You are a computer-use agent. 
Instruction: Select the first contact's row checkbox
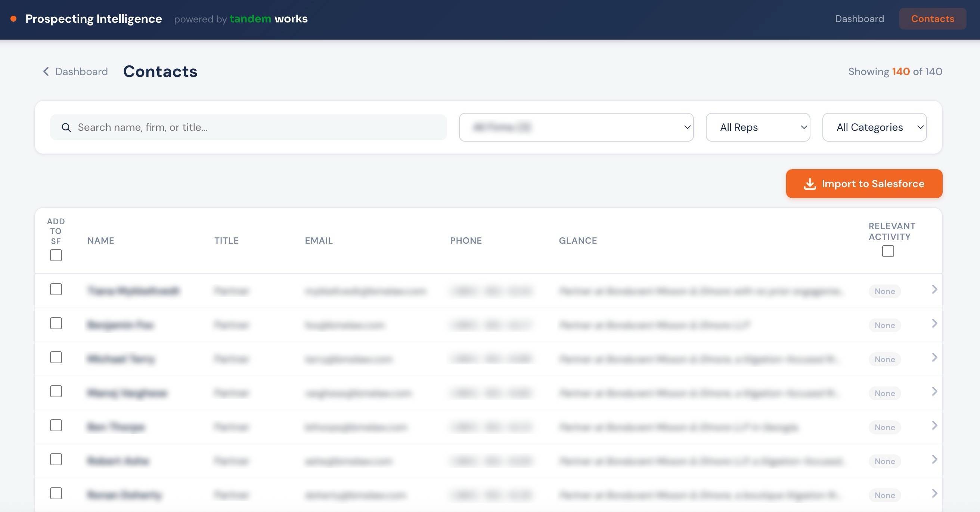pos(56,289)
